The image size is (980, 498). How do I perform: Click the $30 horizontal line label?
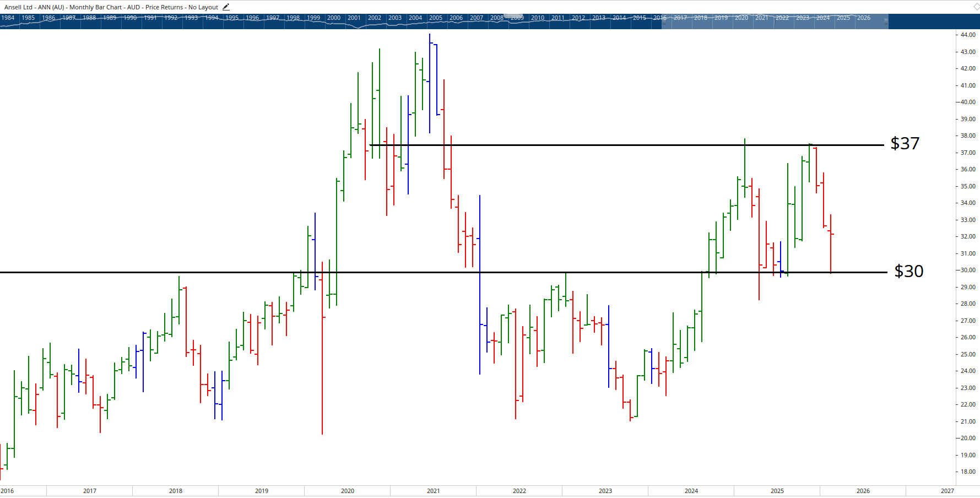[x=909, y=271]
